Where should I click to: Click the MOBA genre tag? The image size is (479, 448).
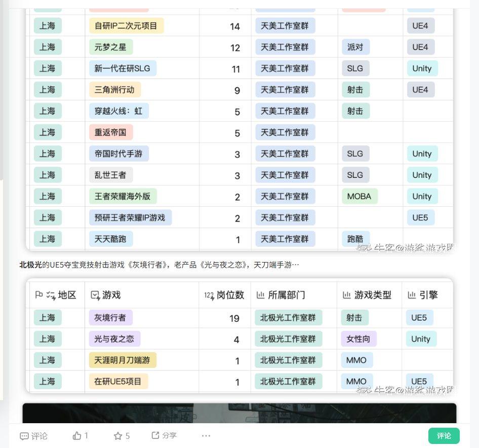pos(360,196)
